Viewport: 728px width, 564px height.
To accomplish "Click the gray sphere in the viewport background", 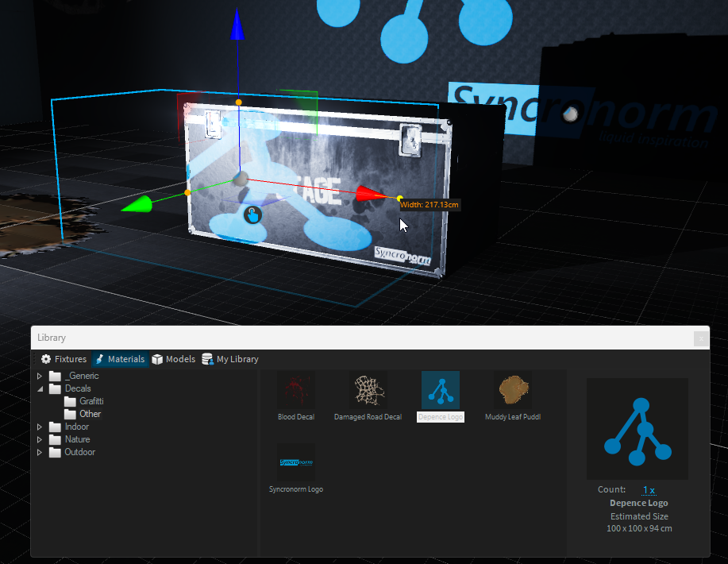I will pyautogui.click(x=570, y=114).
